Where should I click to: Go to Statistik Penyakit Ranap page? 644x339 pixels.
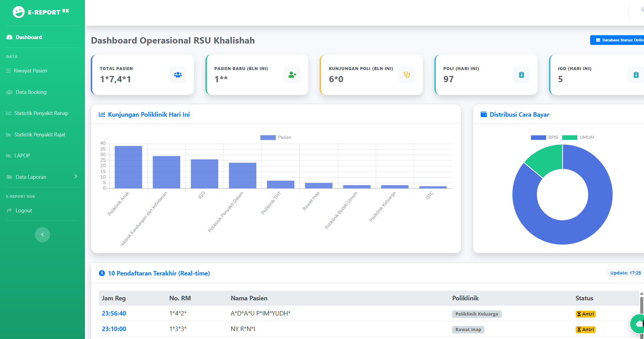(41, 113)
